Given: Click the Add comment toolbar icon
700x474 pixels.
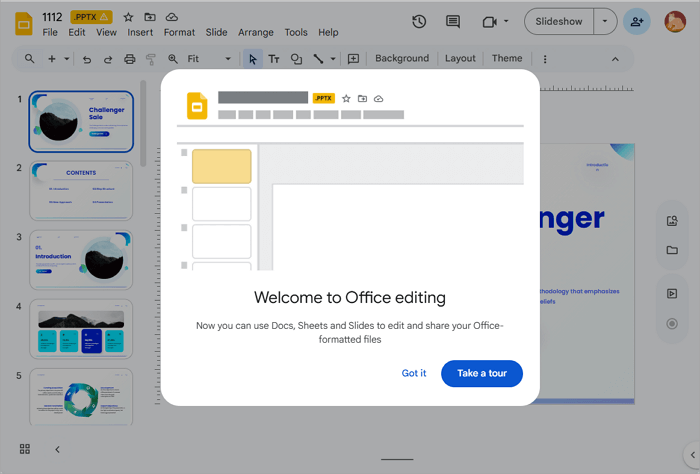Looking at the screenshot, I should 353,59.
